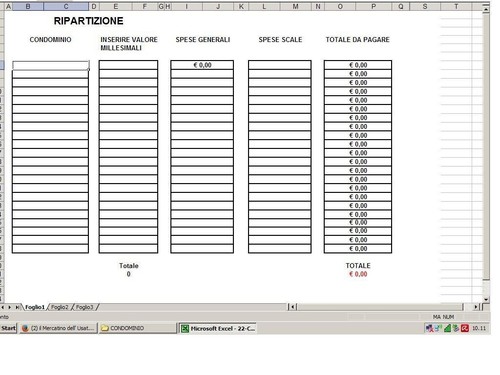Open the Foglio3 sheet tab
The height and width of the screenshot is (375, 500).
point(85,307)
